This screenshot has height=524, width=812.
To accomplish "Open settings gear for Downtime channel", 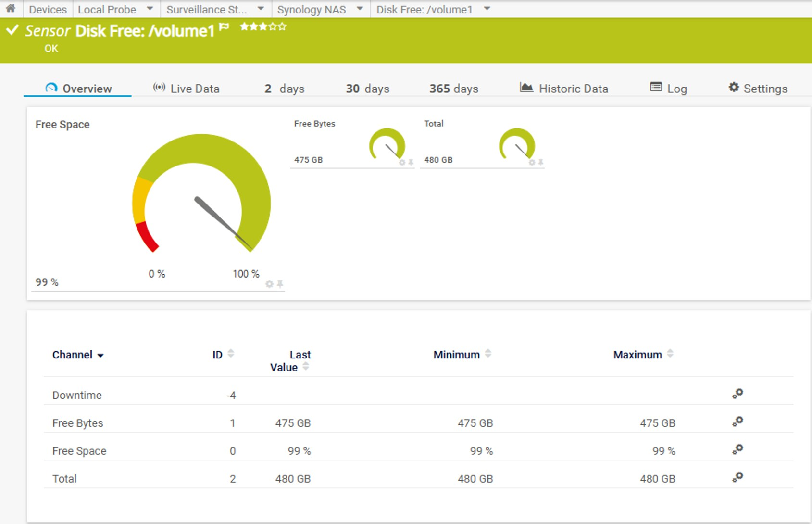I will 737,394.
